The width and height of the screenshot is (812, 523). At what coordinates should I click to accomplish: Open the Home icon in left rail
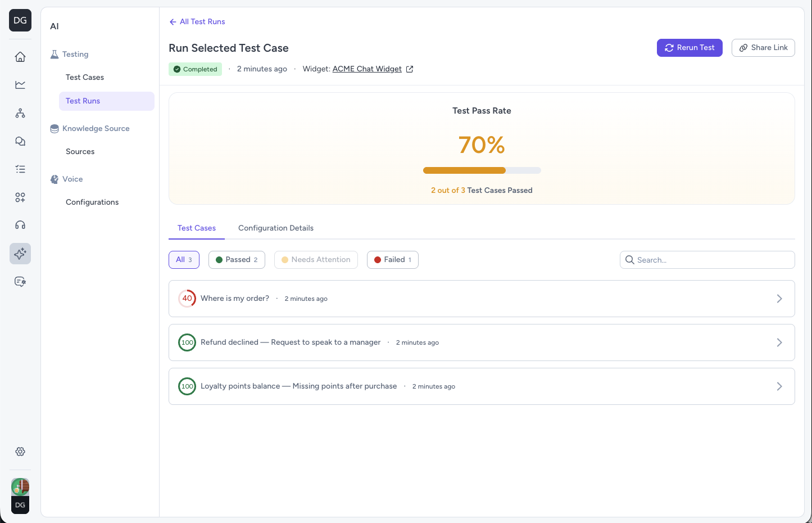(x=20, y=57)
